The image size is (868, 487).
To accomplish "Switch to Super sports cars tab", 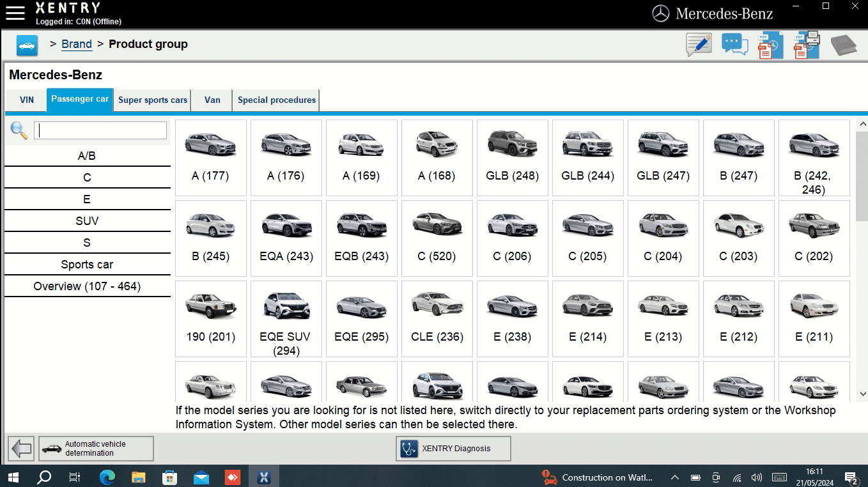I will coord(153,100).
